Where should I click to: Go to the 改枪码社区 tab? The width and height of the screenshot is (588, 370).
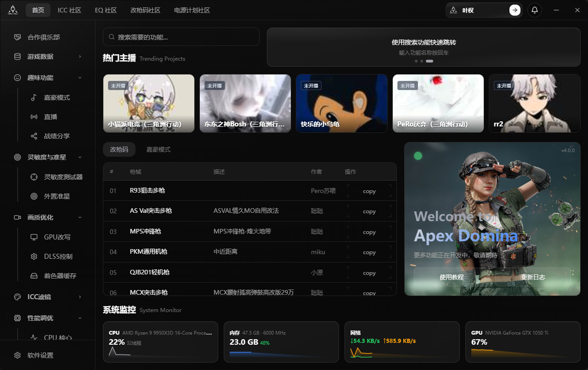point(145,10)
